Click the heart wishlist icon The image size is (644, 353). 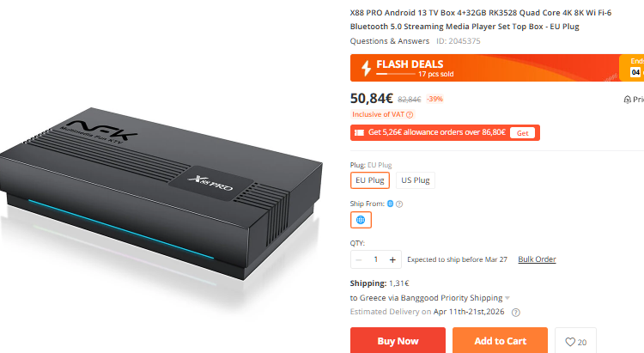569,342
